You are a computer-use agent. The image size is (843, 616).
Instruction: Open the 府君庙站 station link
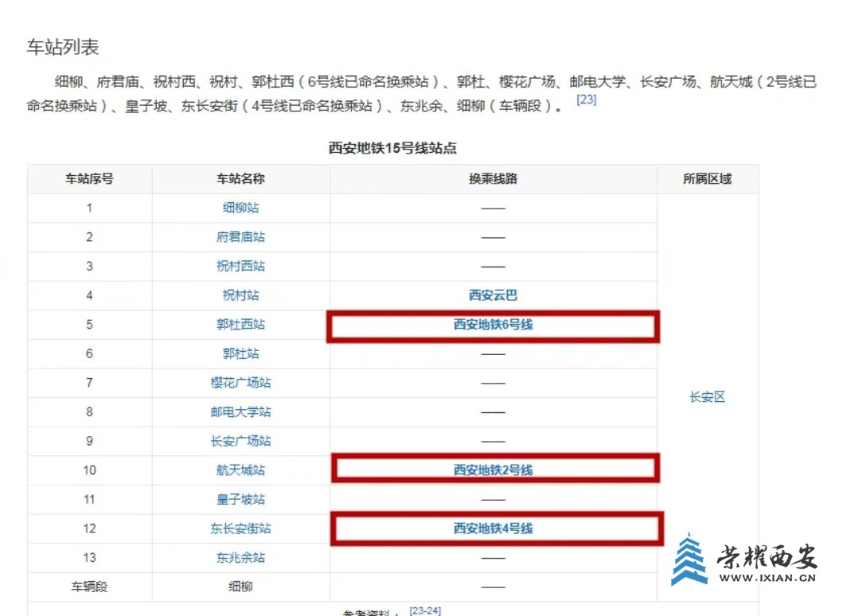240,236
